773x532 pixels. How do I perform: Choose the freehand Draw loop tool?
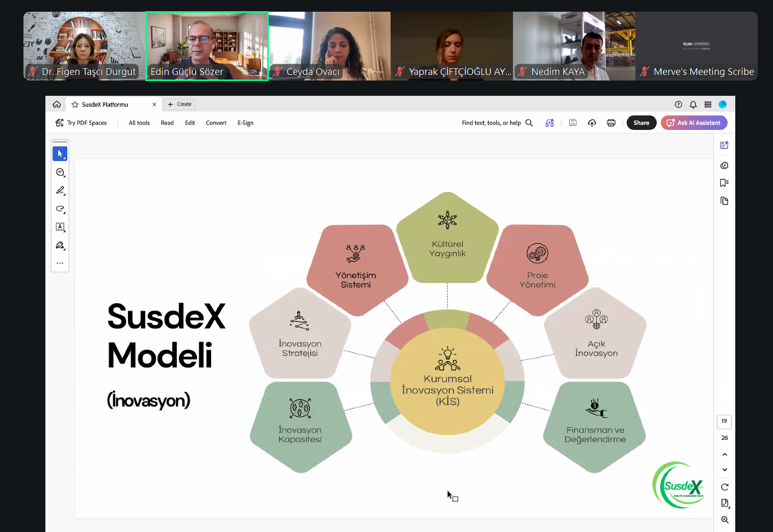click(x=60, y=209)
